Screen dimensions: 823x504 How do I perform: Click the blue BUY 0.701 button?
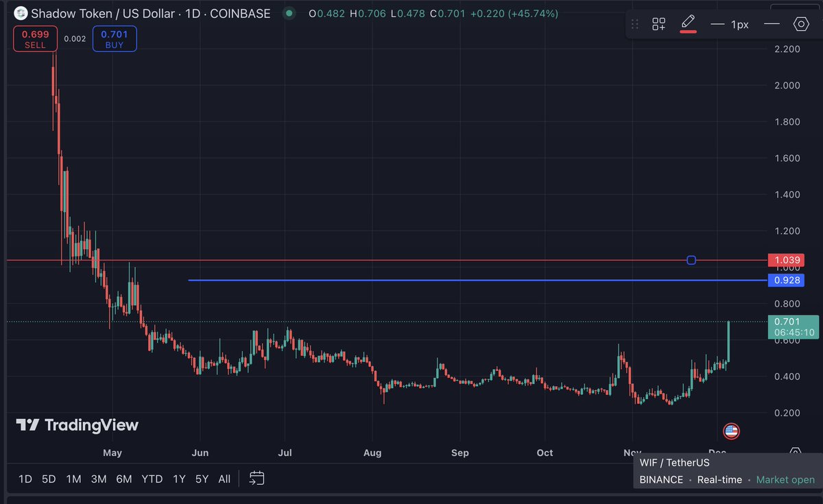(115, 39)
